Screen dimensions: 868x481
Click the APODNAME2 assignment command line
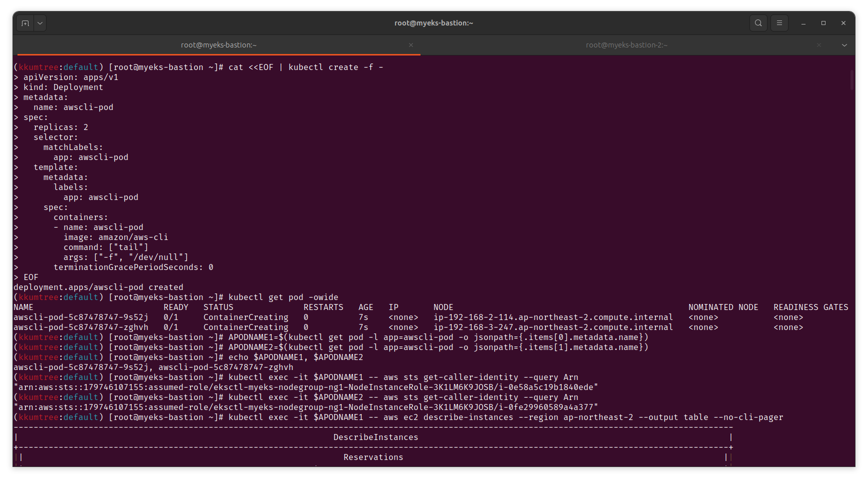pos(438,347)
